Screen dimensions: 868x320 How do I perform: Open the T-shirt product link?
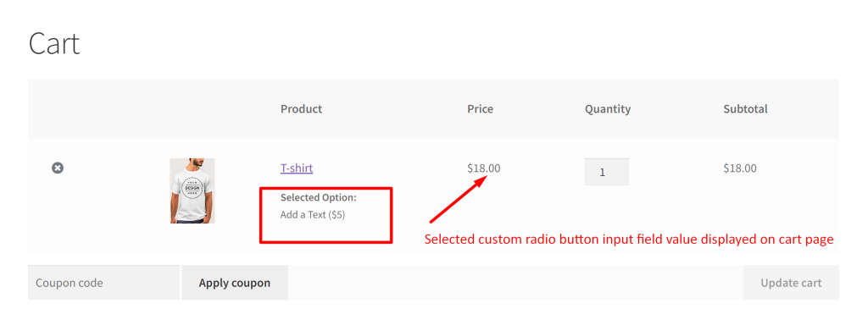click(297, 168)
